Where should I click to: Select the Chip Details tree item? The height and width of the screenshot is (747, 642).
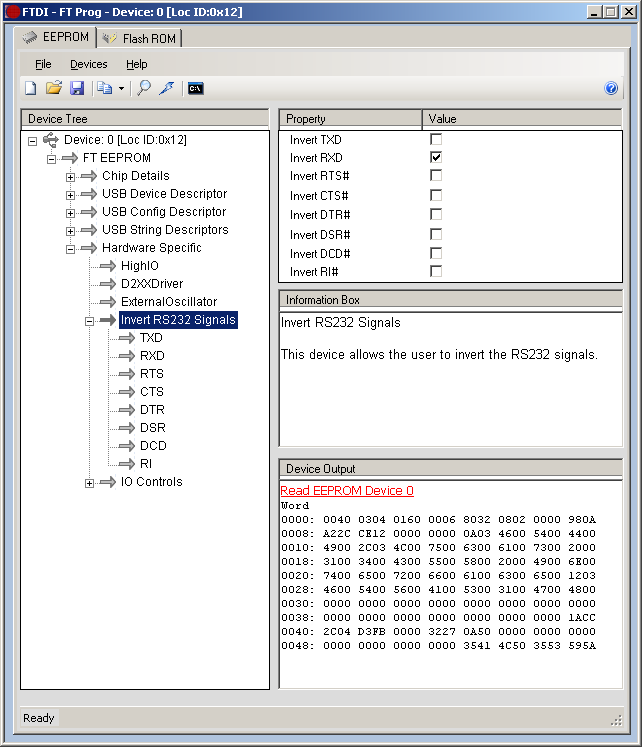(x=136, y=176)
